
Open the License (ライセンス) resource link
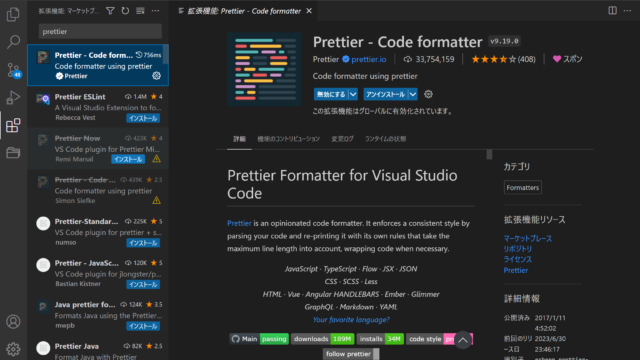[x=518, y=260]
